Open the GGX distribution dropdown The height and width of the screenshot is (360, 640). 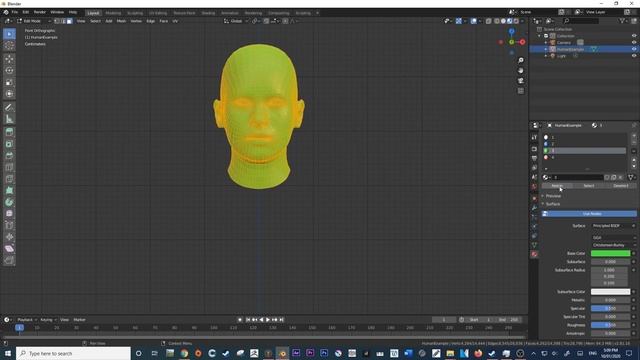click(613, 238)
